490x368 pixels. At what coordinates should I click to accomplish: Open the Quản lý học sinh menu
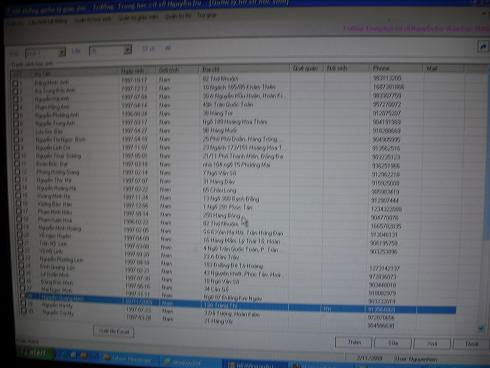tap(92, 19)
